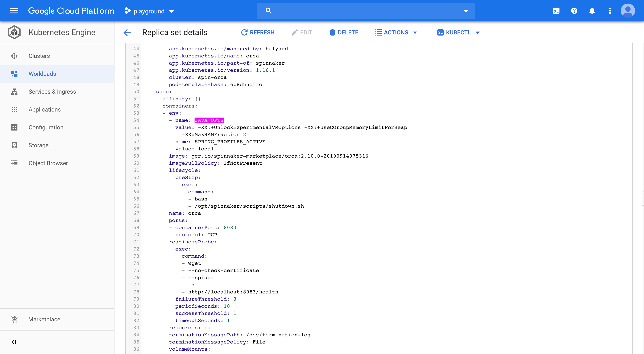This screenshot has height=354, width=644.
Task: Collapse the sidebar navigation panel
Action: pos(14,342)
